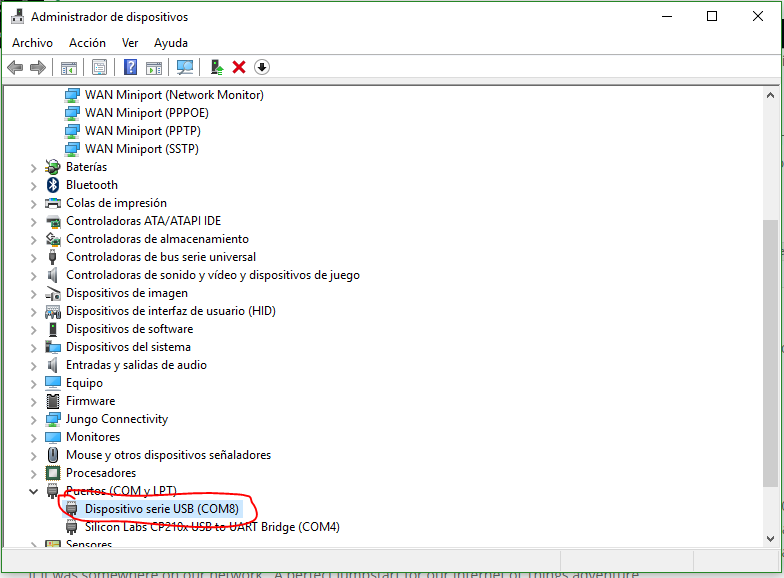Open the Archivo menu
Screen dimensions: 784x578
(x=32, y=43)
